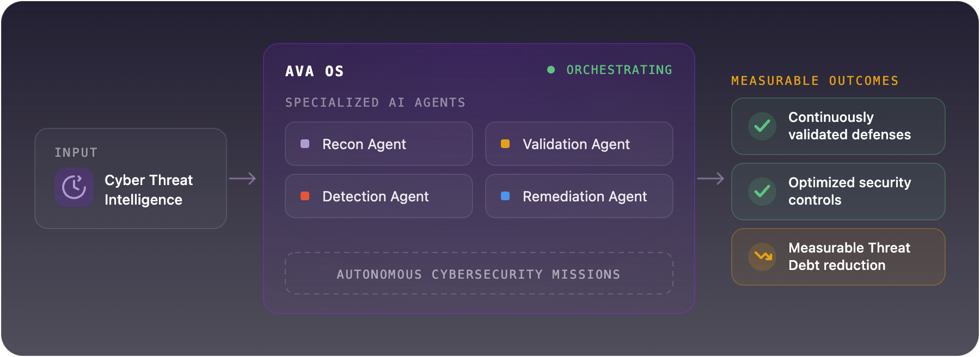Click the ORCHESTRATING status label
This screenshot has width=980, height=357.
point(619,70)
